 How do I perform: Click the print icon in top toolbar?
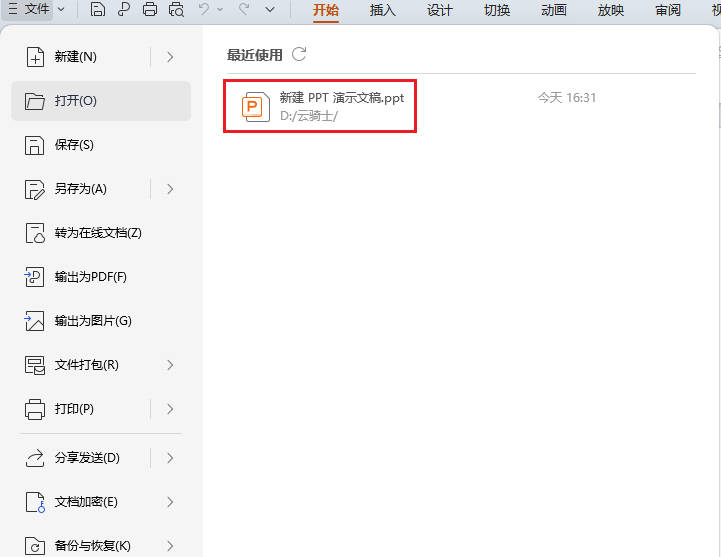click(150, 10)
